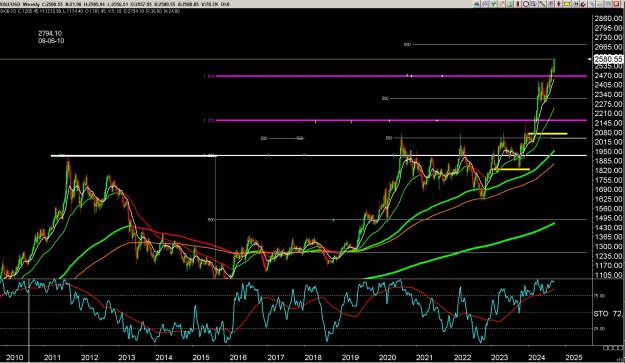Click the 2013 label on time axis

pos(126,357)
